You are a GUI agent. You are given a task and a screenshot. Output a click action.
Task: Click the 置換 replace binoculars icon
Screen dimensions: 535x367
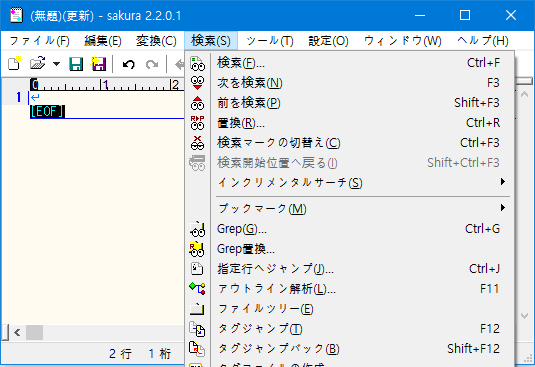tap(197, 123)
